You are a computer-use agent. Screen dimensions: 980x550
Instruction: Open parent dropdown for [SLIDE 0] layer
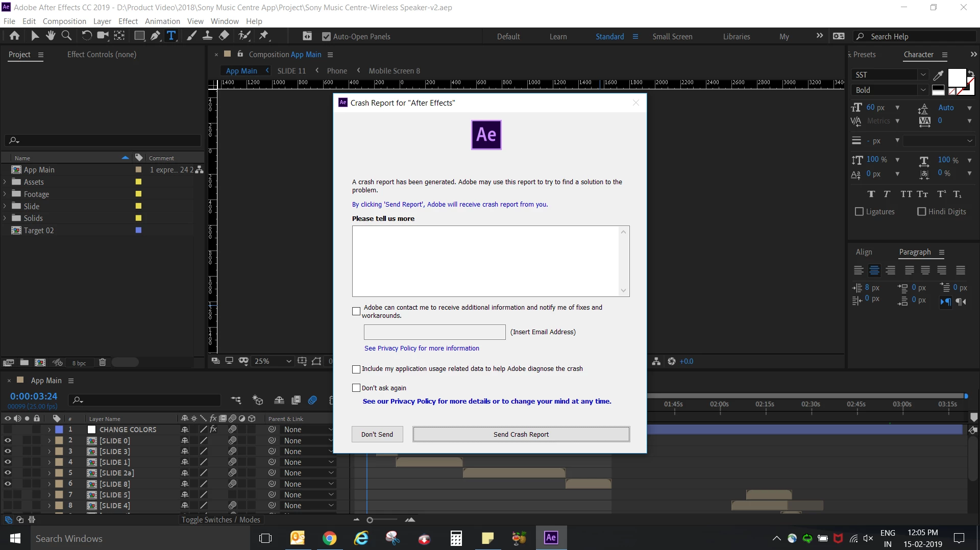pos(309,441)
